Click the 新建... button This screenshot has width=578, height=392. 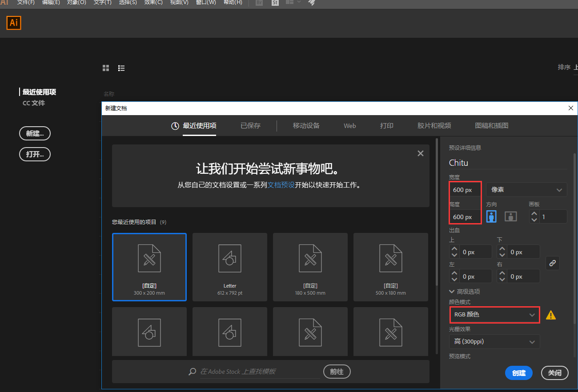click(35, 133)
